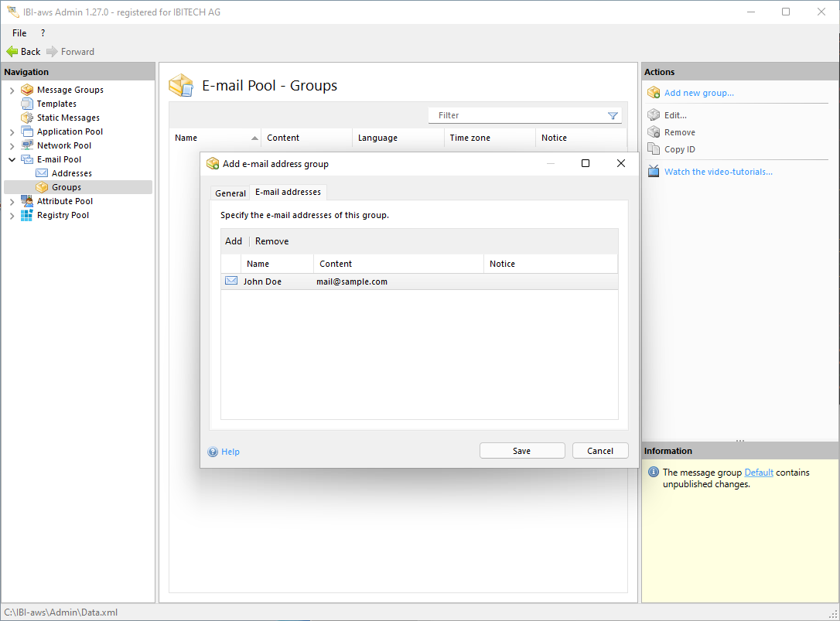This screenshot has height=621, width=840.
Task: Click the green Back arrow icon
Action: pos(12,52)
